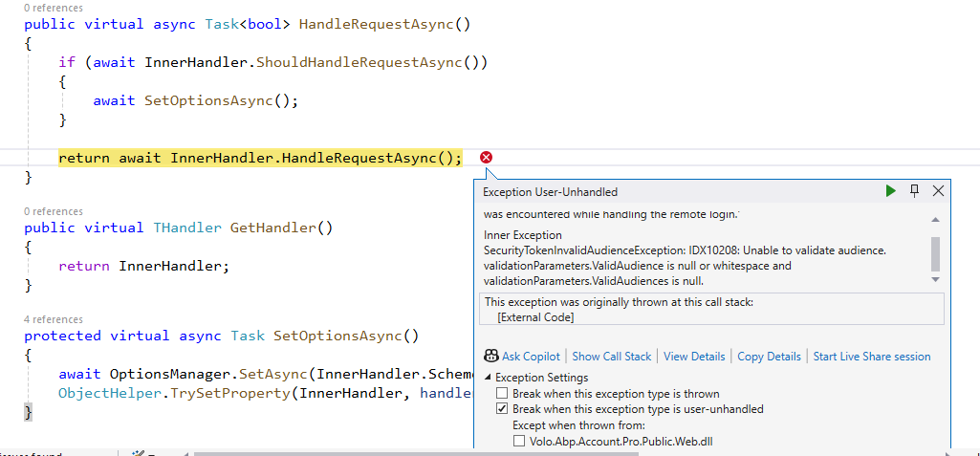Open 4 references above SetOptionsAsync
This screenshot has height=456, width=980.
pos(54,319)
